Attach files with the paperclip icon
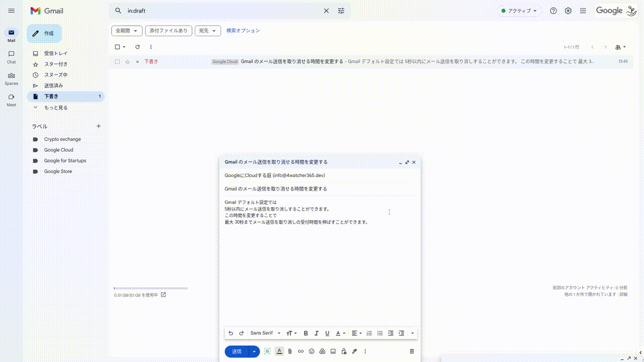 point(290,351)
